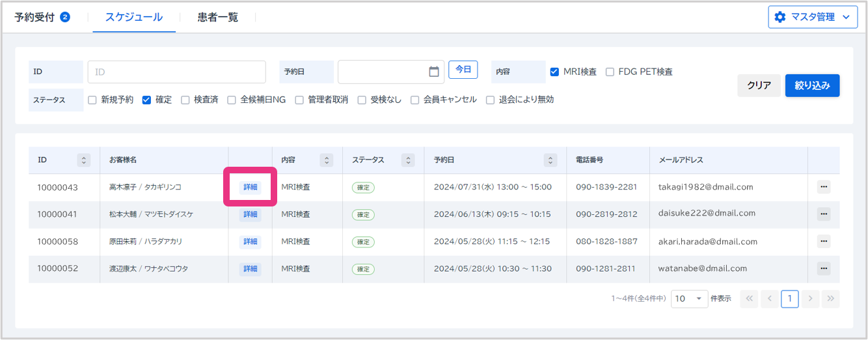Sort the 予約日 column using sort arrows
Image resolution: width=868 pixels, height=340 pixels.
[550, 160]
